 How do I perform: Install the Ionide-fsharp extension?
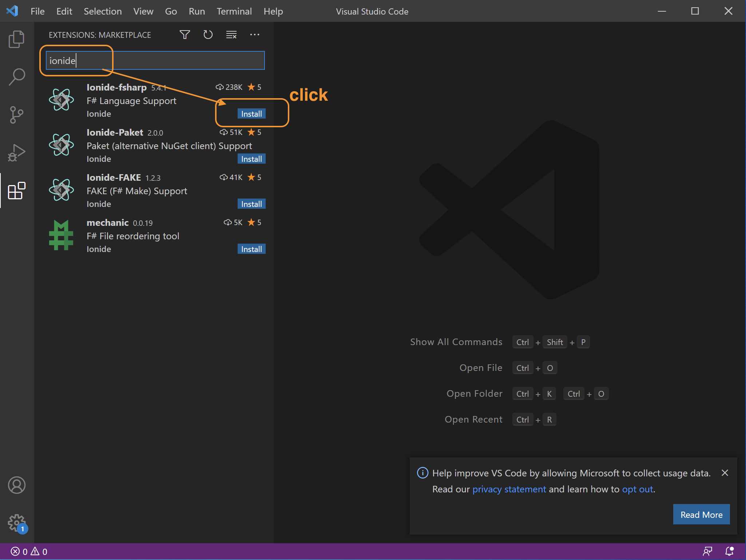pyautogui.click(x=251, y=114)
